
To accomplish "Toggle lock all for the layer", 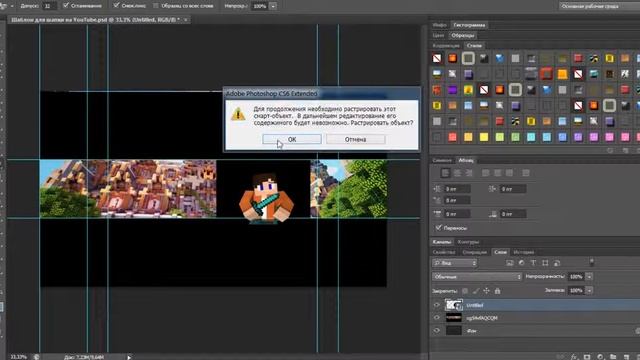I will point(497,291).
